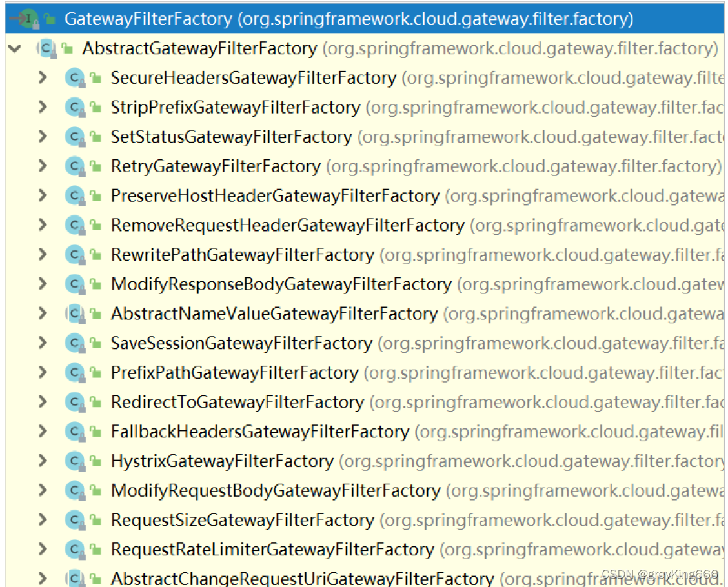Viewport: 728px width, 587px height.
Task: Click the public-access lock icon beside RetryGatewayFilterFactory
Action: [96, 166]
